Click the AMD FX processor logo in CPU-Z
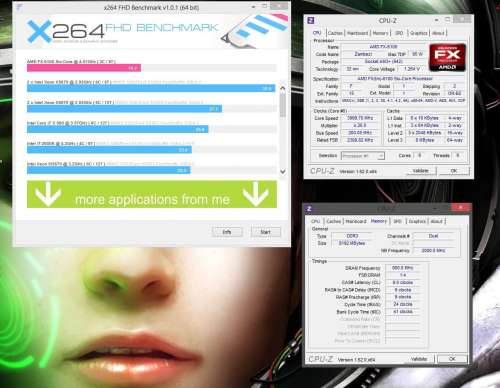The width and height of the screenshot is (500, 388). pos(447,57)
